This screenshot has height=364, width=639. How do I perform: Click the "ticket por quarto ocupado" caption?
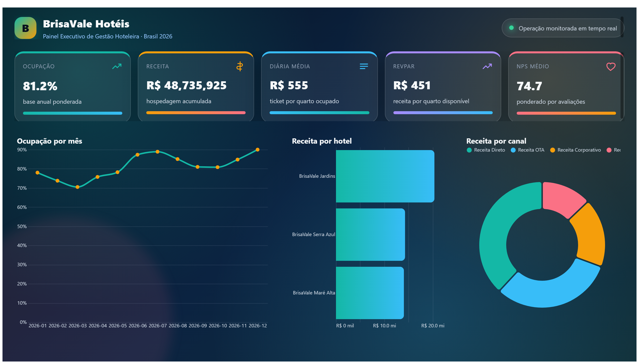coord(304,101)
